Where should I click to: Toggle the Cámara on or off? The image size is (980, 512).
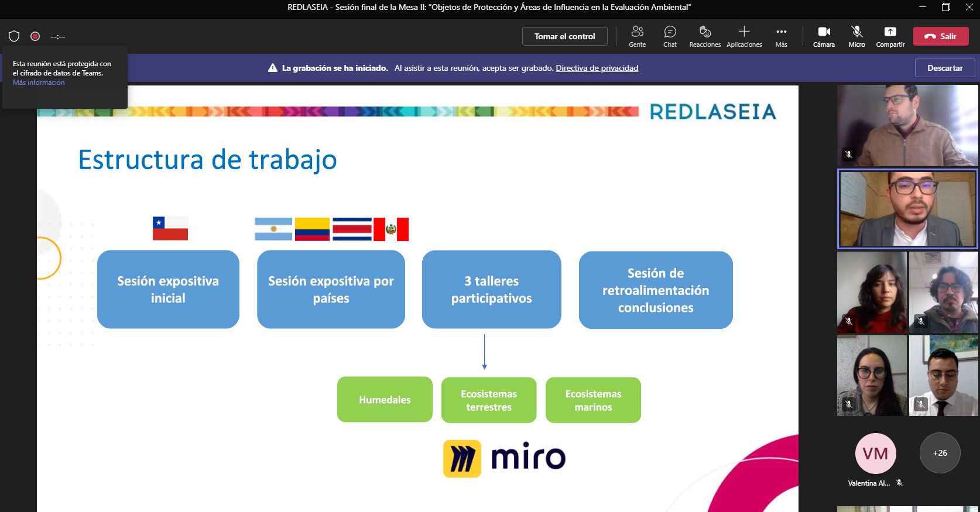824,36
